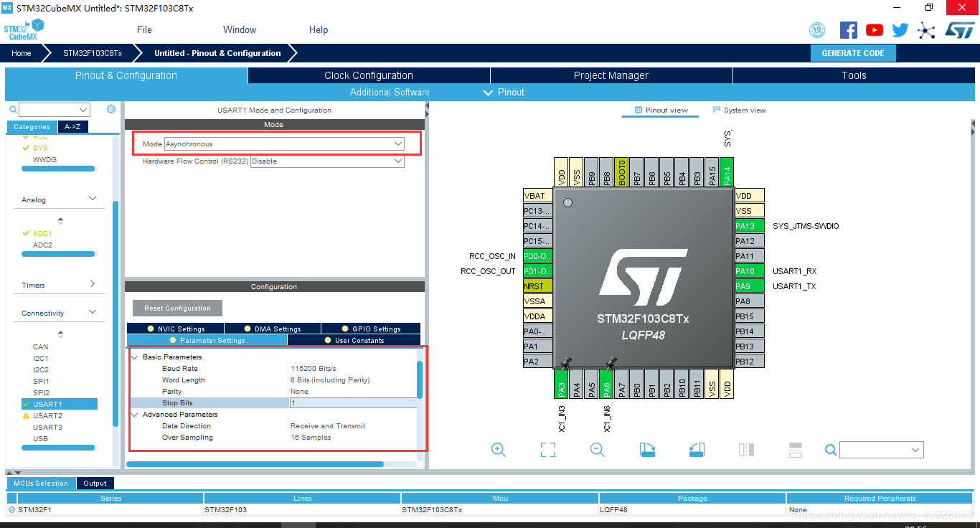Rotate chip view clockwise
The image size is (980, 528).
pos(647,449)
